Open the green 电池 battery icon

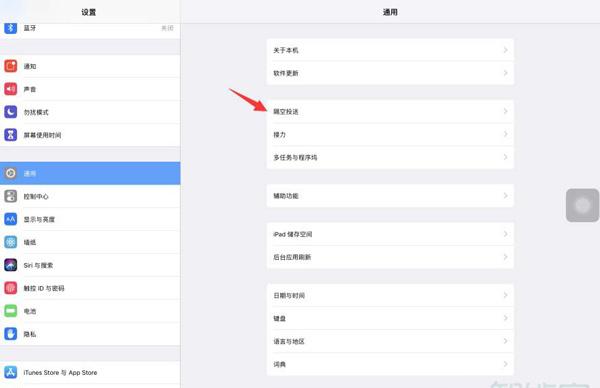tap(11, 311)
